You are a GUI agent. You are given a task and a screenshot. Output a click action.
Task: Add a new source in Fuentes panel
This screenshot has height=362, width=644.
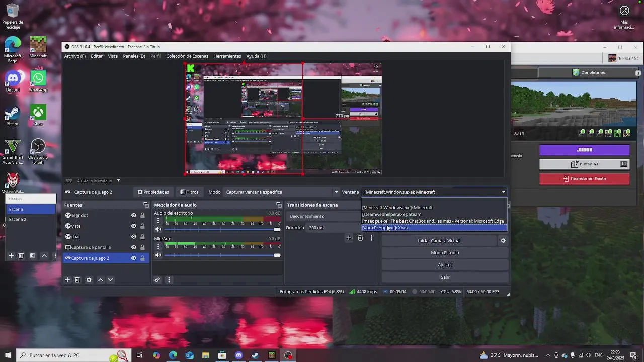(67, 280)
